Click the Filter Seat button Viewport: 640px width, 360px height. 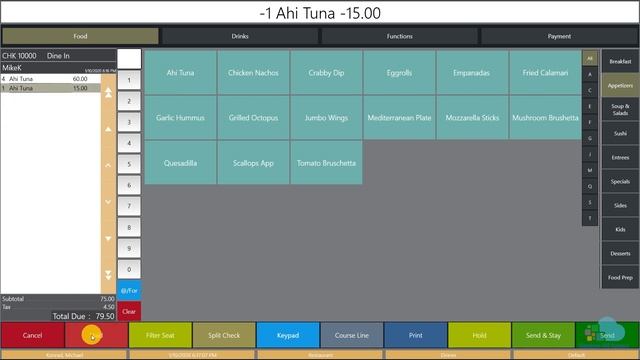click(x=160, y=335)
